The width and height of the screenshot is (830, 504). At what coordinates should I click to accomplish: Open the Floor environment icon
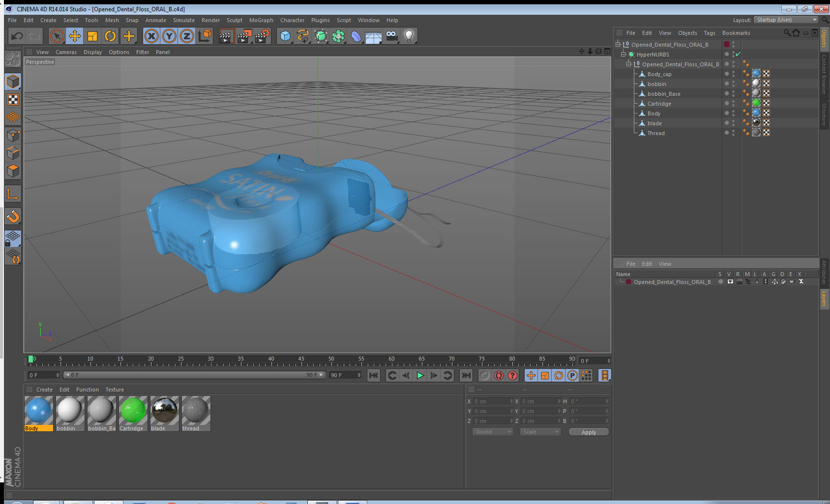tap(374, 36)
